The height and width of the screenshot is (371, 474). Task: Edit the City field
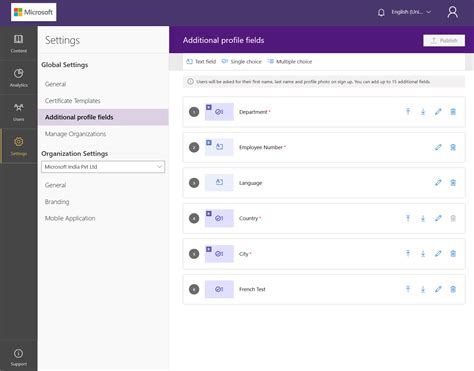438,254
